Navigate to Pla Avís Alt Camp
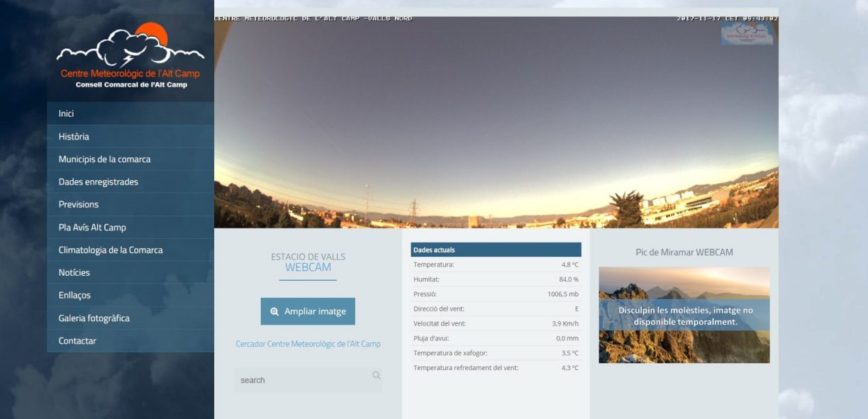 (92, 228)
